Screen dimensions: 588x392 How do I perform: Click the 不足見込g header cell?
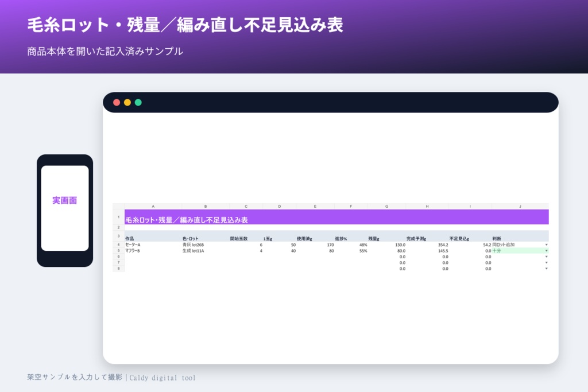pos(470,236)
